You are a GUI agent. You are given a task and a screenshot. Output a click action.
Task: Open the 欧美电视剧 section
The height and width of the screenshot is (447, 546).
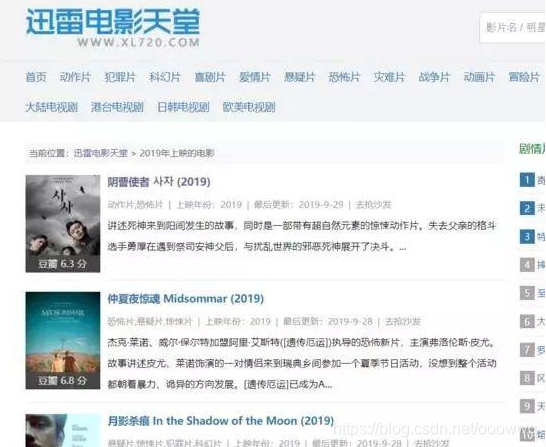click(x=249, y=107)
